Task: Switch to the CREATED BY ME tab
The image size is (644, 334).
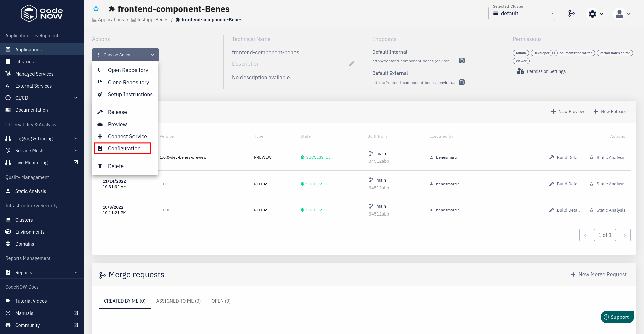Action: pos(125,301)
